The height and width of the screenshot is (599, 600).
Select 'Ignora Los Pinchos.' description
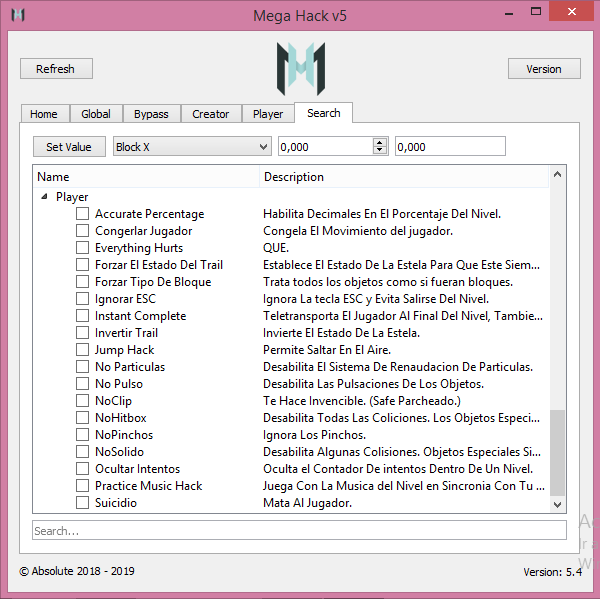tap(314, 434)
